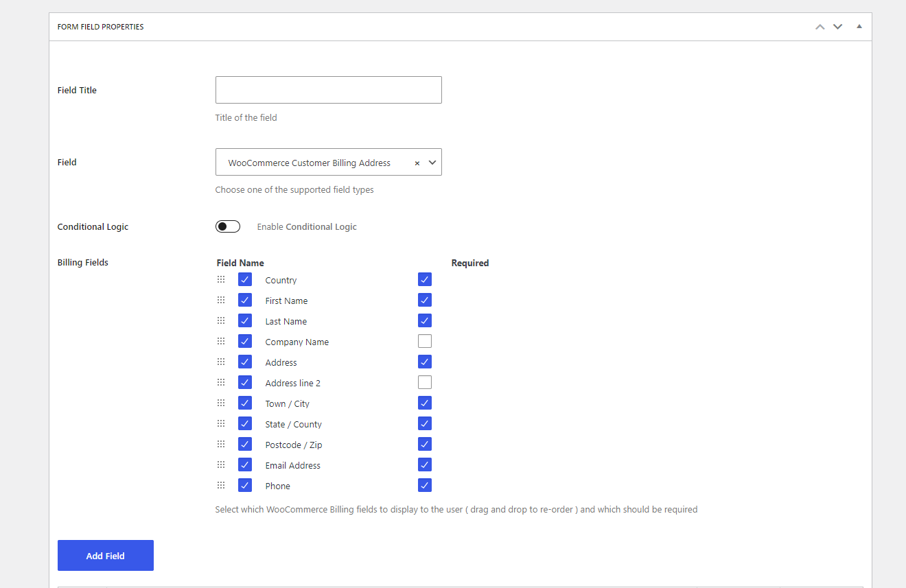The height and width of the screenshot is (588, 906).
Task: Click the Add Field button
Action: click(x=106, y=556)
